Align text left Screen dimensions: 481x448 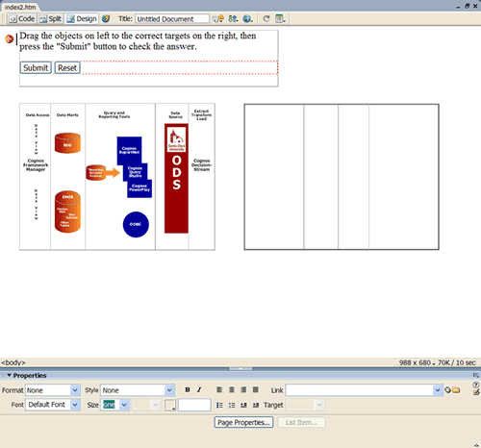tap(219, 389)
